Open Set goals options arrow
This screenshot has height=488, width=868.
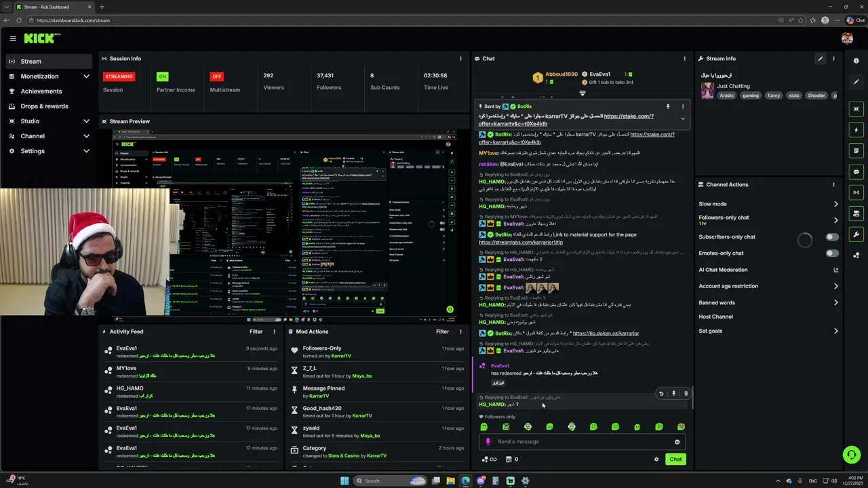coord(835,331)
